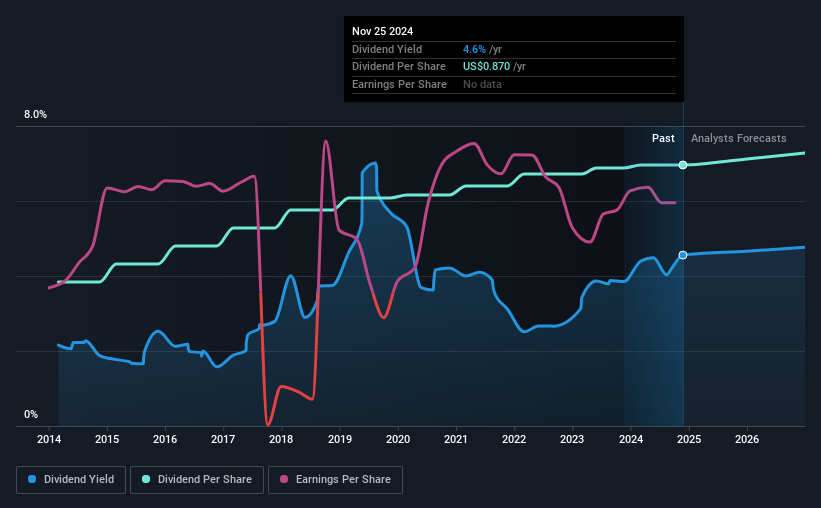Select the teal dividend per share data point marker
Screen dimensions: 821x508
(x=683, y=165)
